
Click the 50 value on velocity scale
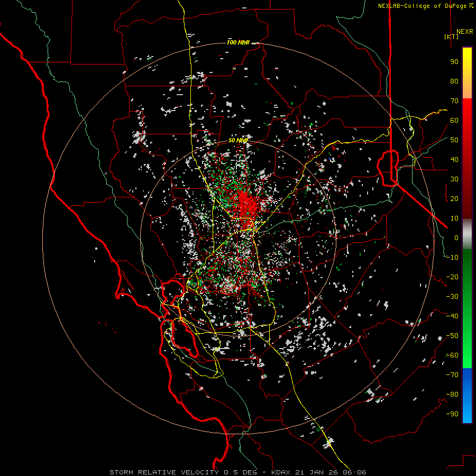(x=454, y=140)
